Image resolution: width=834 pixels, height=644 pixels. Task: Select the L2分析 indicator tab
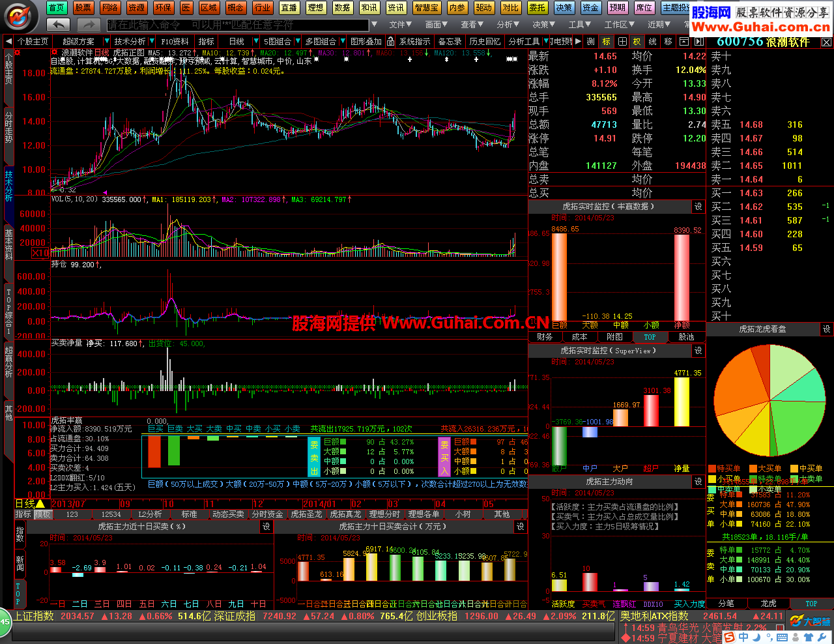(149, 514)
